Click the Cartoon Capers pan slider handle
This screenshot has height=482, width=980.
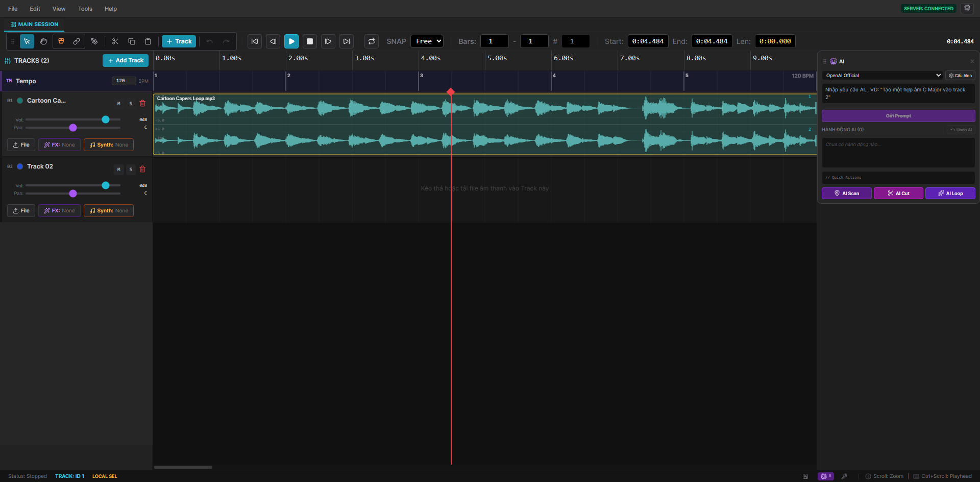pos(73,128)
